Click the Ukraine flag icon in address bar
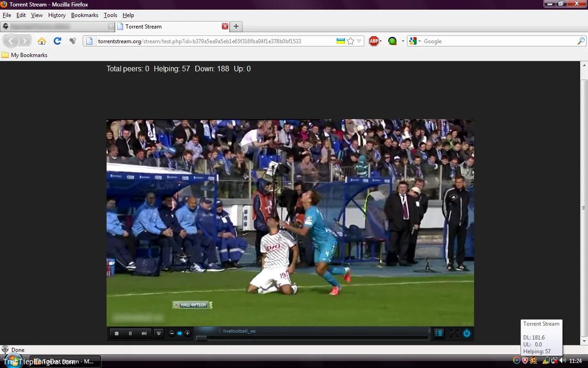This screenshot has width=588, height=368. pyautogui.click(x=341, y=41)
